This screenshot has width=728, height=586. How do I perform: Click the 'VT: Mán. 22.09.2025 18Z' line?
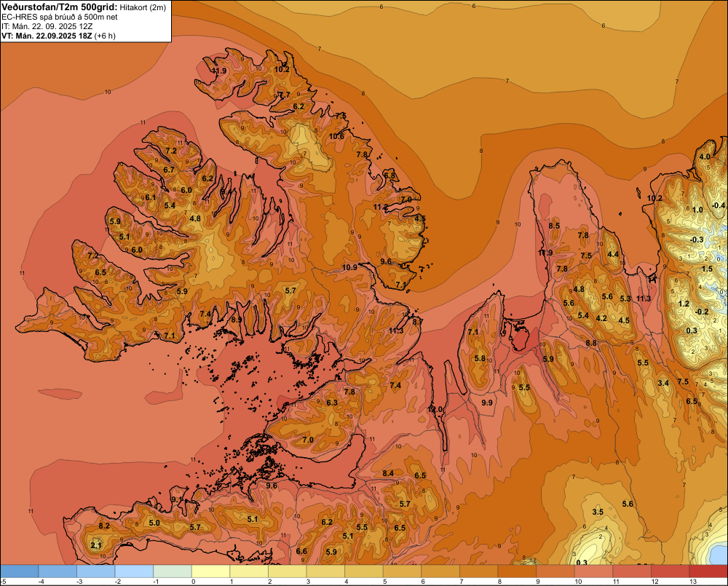pos(47,36)
